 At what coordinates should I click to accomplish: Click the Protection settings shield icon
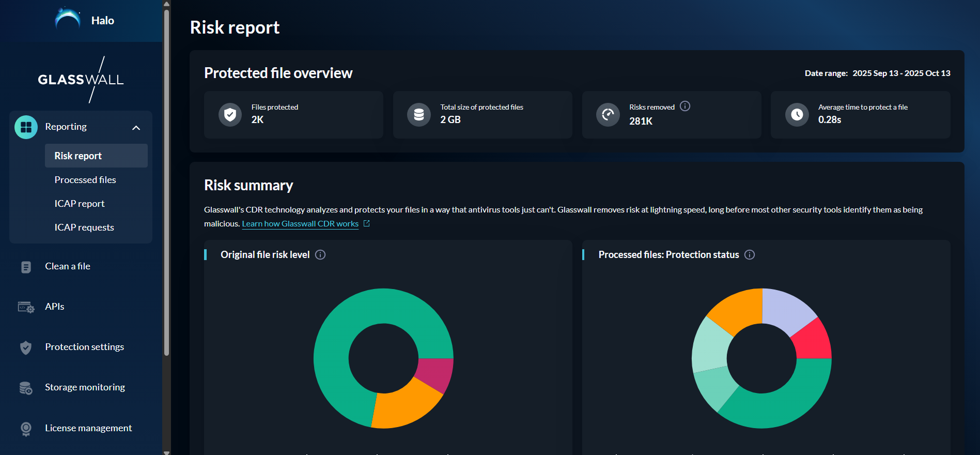(26, 347)
